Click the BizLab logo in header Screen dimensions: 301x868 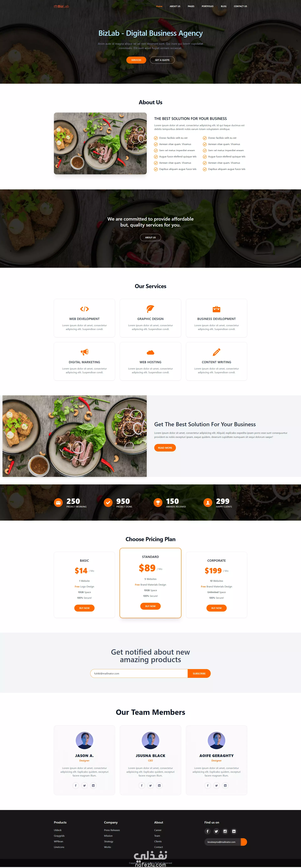[61, 6]
